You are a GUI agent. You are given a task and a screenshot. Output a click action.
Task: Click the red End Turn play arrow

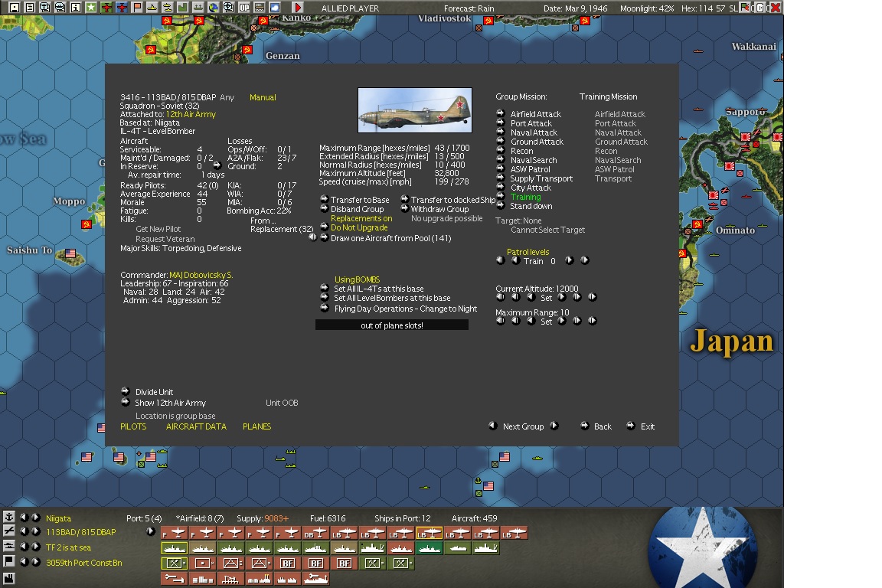pos(298,8)
